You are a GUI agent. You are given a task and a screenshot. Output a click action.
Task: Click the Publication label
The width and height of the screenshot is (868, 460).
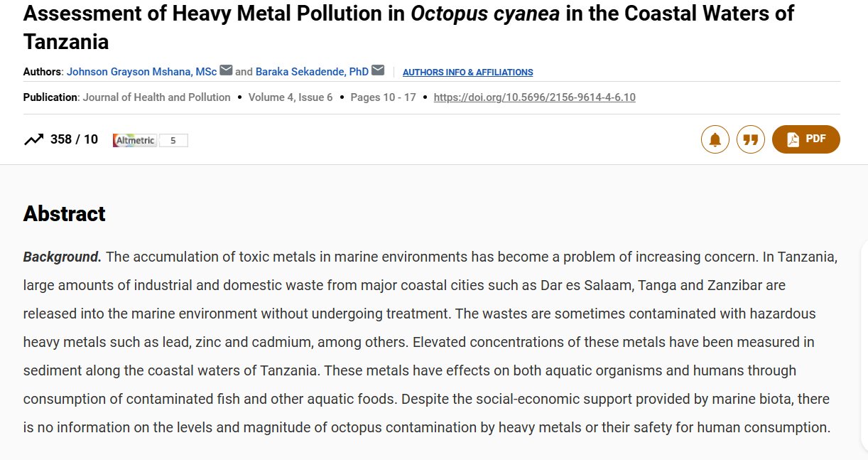[x=50, y=97]
